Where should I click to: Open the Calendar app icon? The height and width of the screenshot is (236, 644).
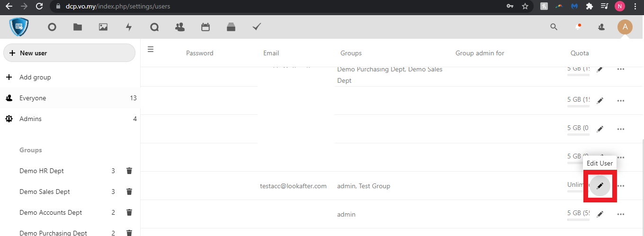point(206,27)
